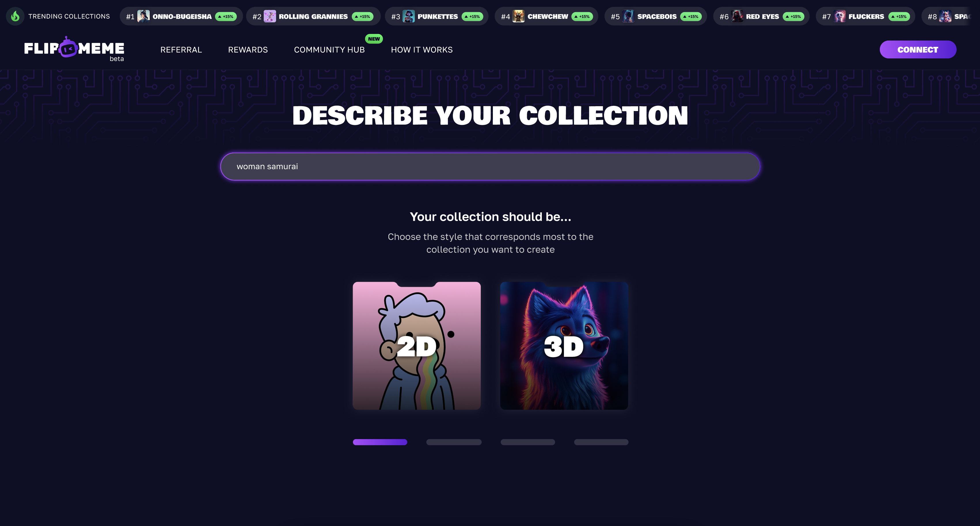980x526 pixels.
Task: Open the ChewChew collection avatar
Action: point(519,16)
